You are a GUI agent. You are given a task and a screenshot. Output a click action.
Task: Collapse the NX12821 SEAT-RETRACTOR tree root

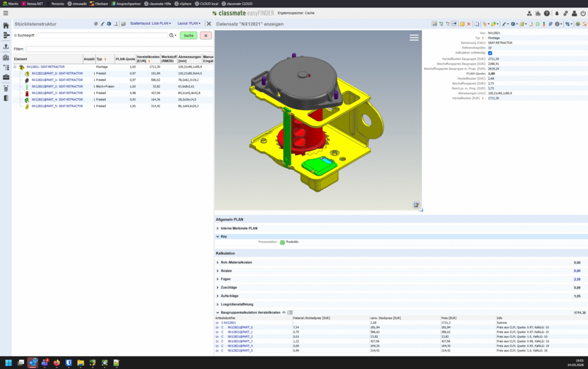(16, 67)
